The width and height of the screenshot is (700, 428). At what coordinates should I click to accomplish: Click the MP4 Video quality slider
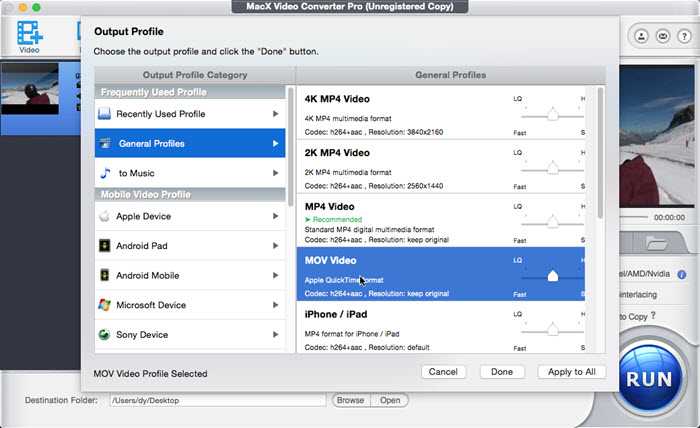[x=552, y=223]
